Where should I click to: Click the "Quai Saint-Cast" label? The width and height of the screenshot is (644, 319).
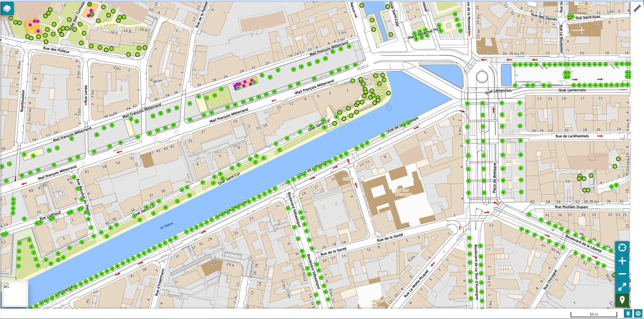point(394,15)
